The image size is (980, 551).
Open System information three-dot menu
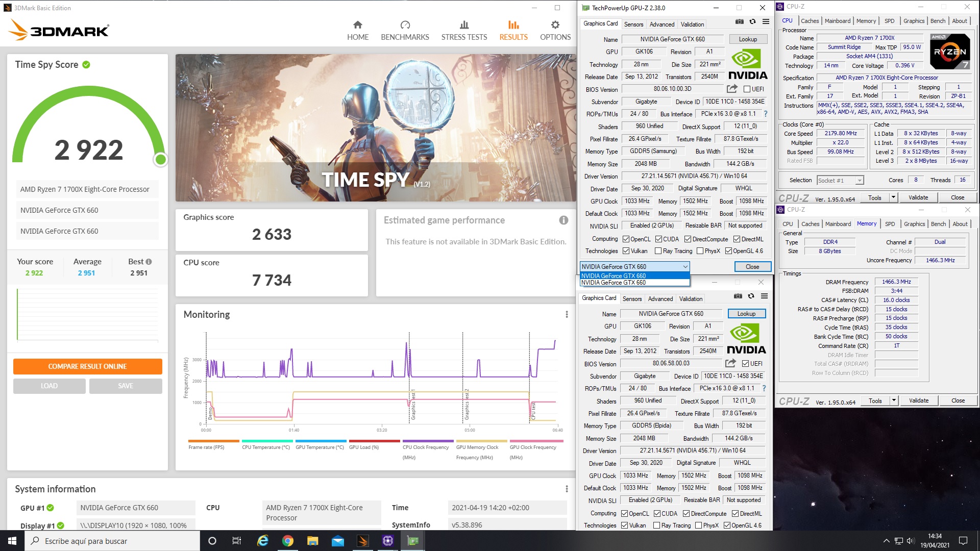(x=567, y=489)
